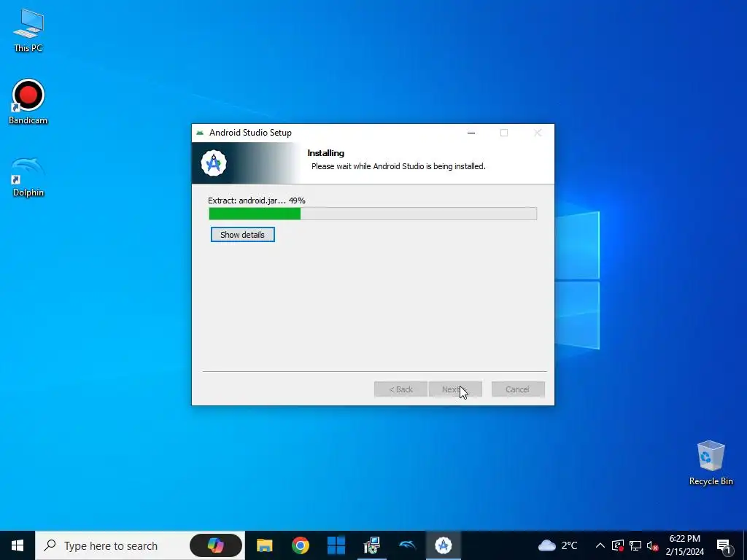Viewport: 747px width, 560px height.
Task: Click the Show details button
Action: 242,234
